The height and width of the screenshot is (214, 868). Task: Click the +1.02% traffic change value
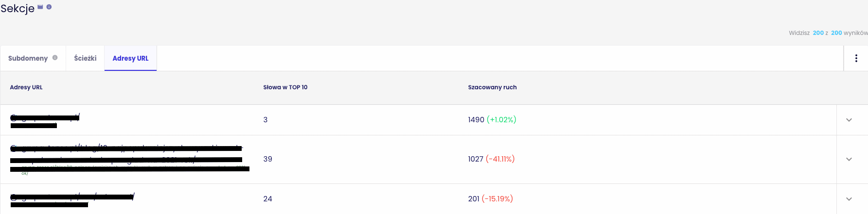(x=501, y=119)
